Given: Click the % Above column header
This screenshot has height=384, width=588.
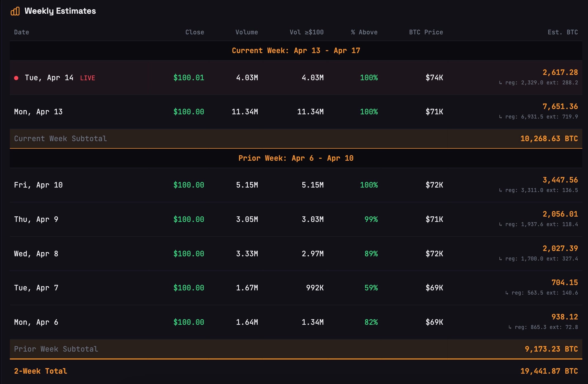Looking at the screenshot, I should coord(364,32).
